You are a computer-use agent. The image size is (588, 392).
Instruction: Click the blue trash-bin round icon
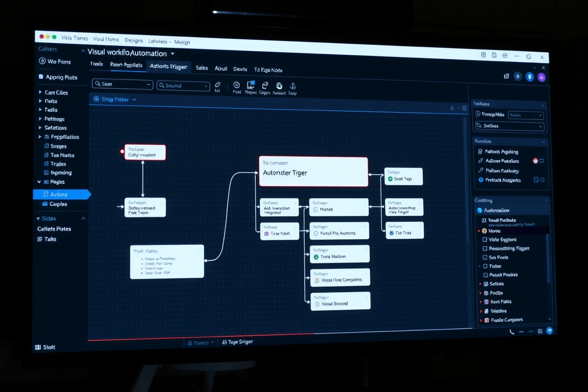530,76
